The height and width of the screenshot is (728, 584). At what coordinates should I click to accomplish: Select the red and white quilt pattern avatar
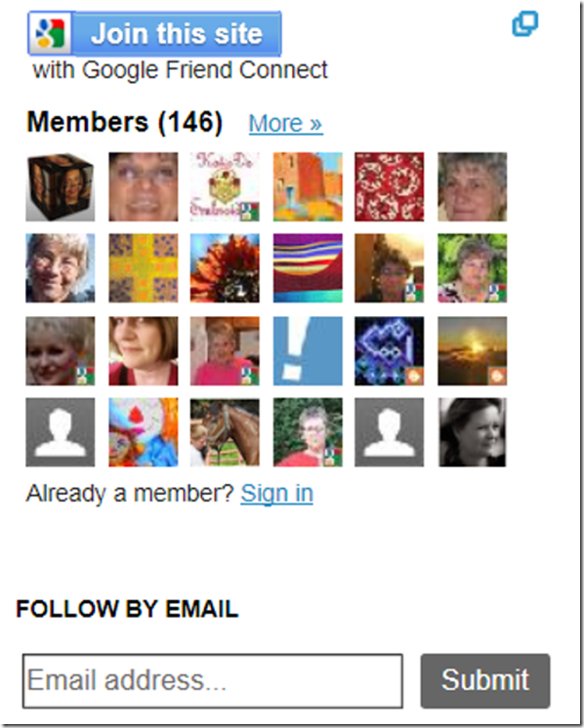tap(390, 187)
